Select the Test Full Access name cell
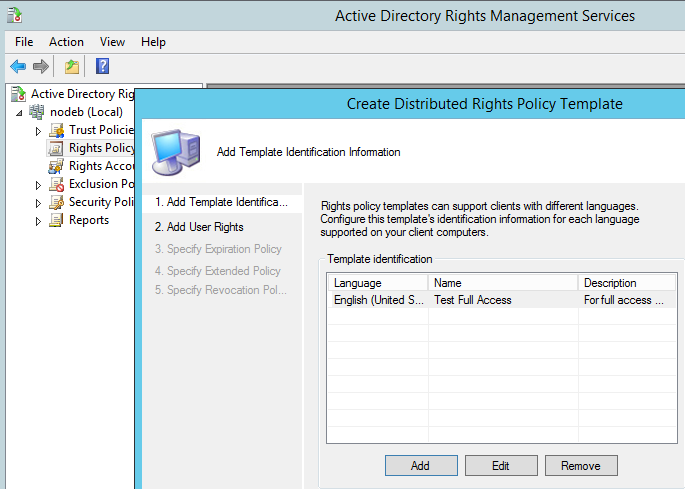This screenshot has height=489, width=685. (x=503, y=300)
